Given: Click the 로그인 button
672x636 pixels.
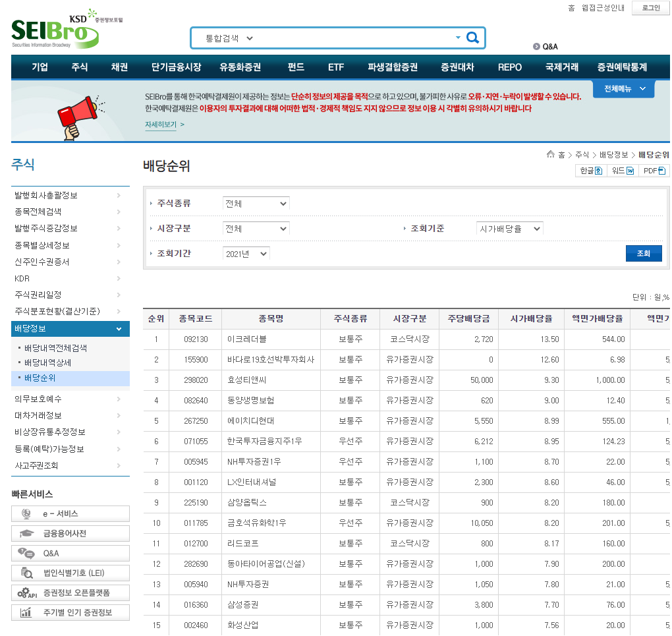Looking at the screenshot, I should pyautogui.click(x=650, y=8).
